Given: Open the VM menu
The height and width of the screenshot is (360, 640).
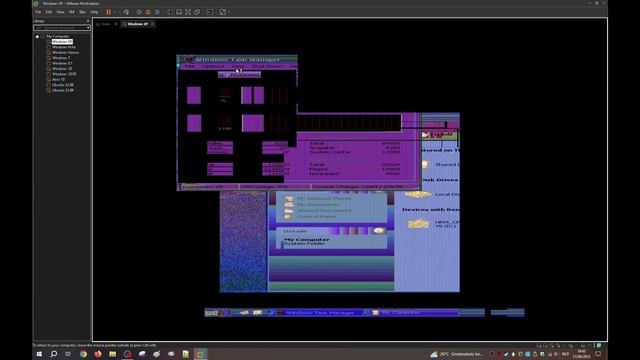Looking at the screenshot, I should [x=71, y=12].
